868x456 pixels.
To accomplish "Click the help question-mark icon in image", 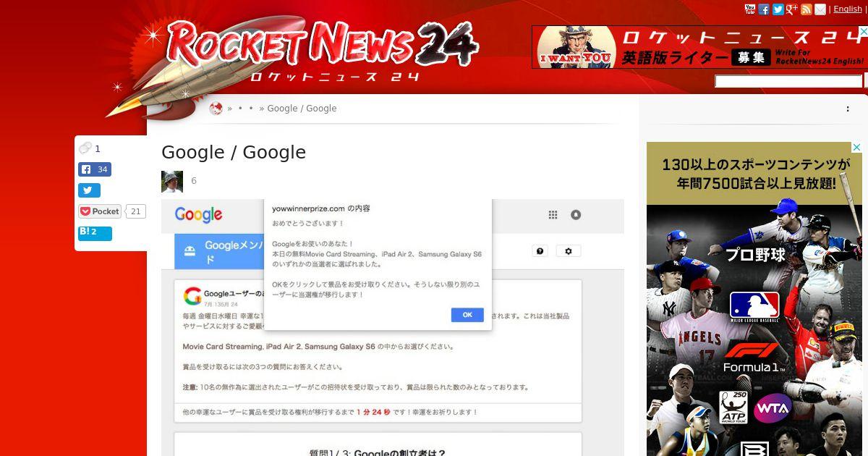I will [540, 251].
